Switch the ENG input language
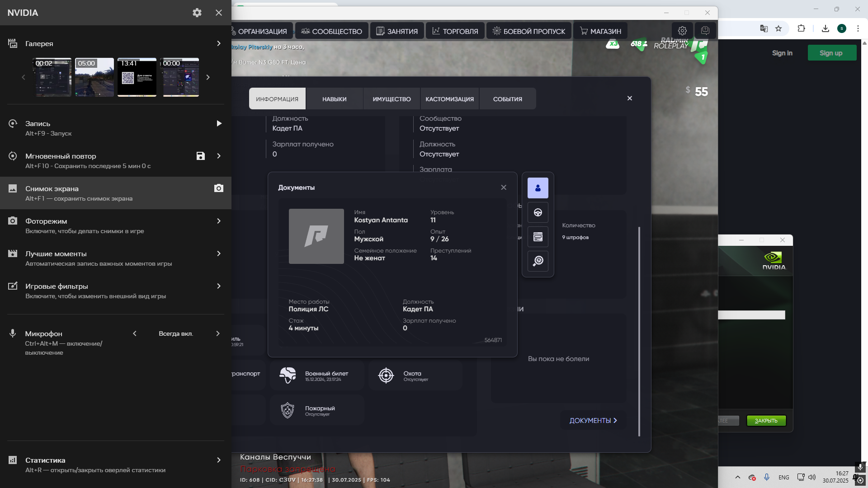 784,477
